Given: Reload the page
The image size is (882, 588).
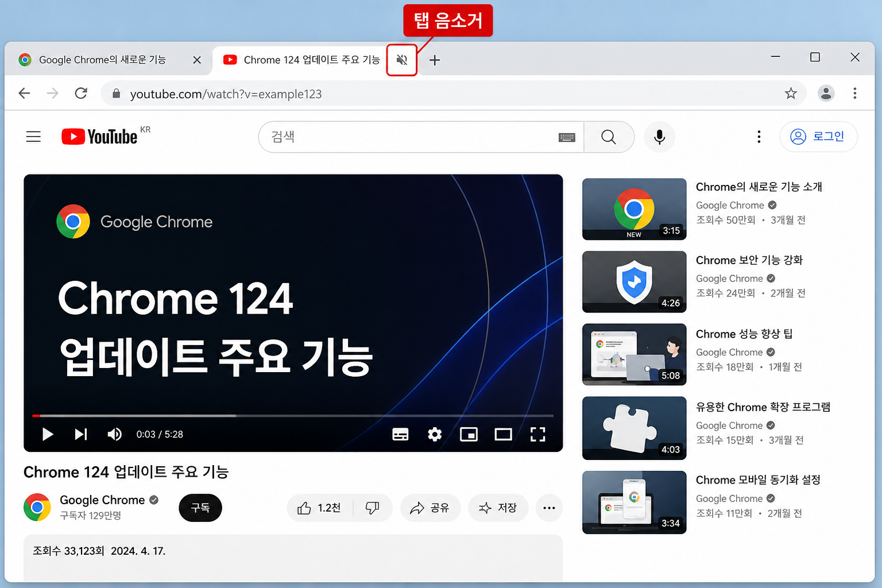Looking at the screenshot, I should pyautogui.click(x=81, y=93).
